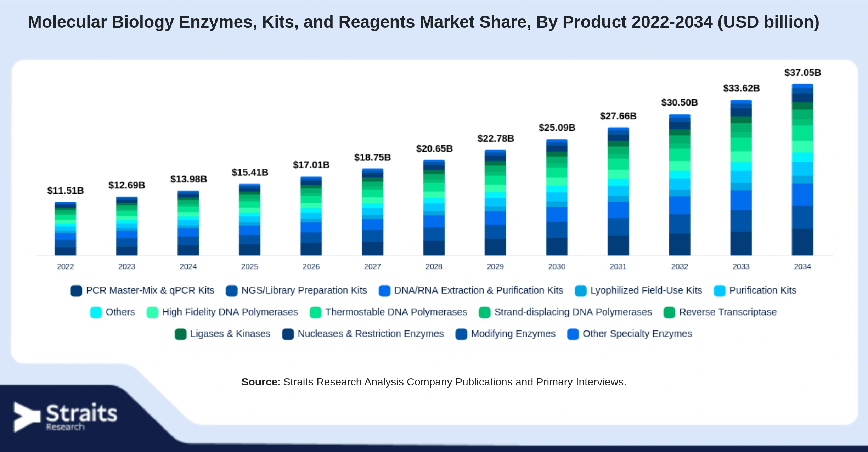Screen dimensions: 868x452
Task: Click the $20.65B value label
Action: point(434,148)
